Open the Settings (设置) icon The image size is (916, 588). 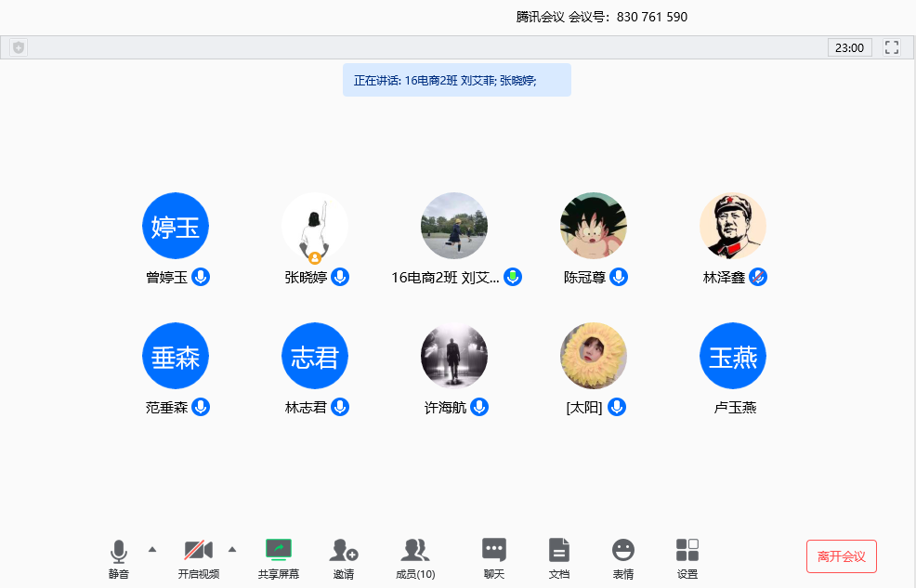click(687, 558)
